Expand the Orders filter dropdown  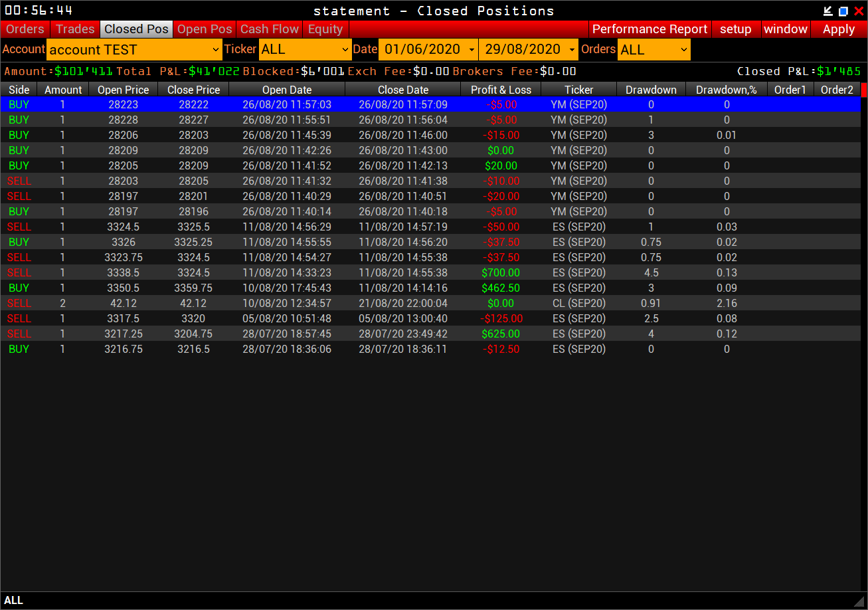point(653,50)
